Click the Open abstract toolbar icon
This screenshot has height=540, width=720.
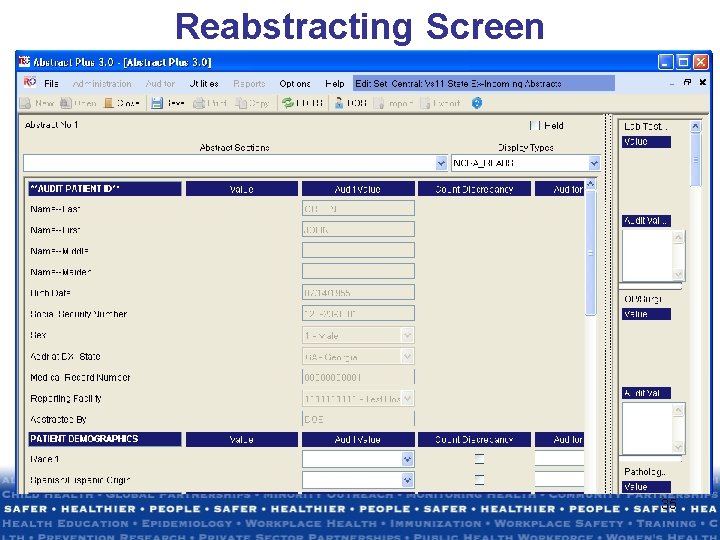point(66,103)
